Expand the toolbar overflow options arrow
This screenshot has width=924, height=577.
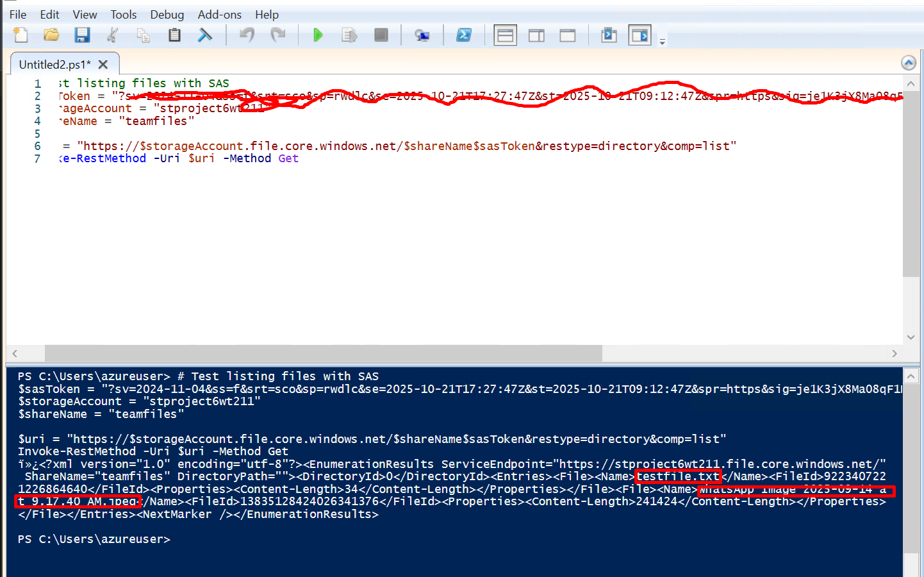663,42
